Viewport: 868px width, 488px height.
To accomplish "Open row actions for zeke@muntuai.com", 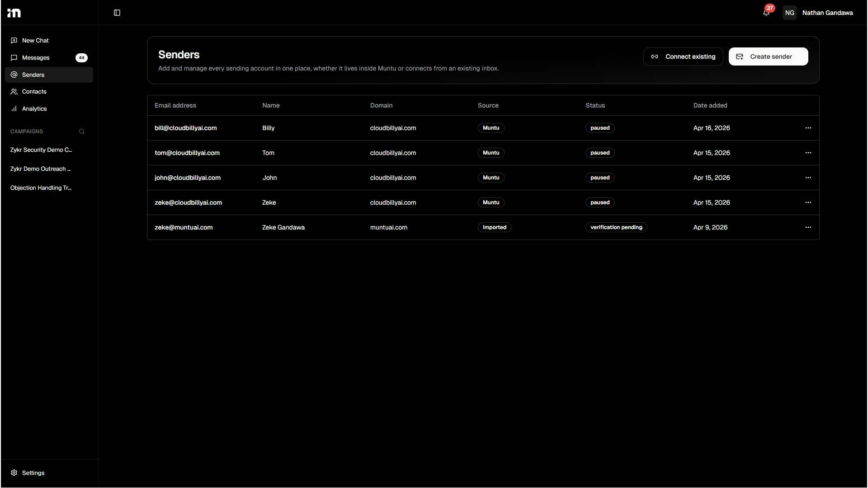I will (808, 228).
